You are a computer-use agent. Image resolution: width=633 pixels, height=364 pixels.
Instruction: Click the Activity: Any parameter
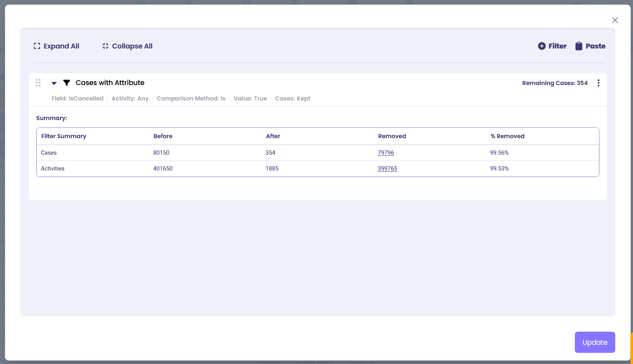click(130, 99)
